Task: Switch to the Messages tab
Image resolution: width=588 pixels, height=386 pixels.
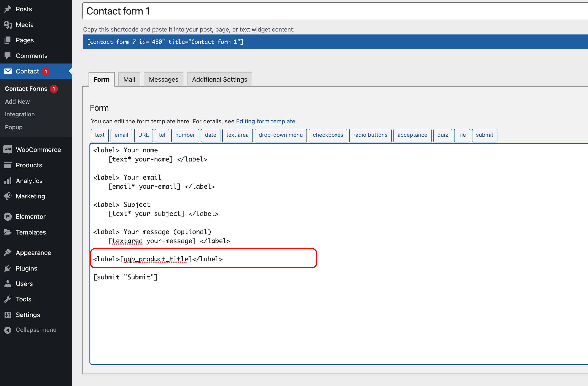Action: (163, 79)
